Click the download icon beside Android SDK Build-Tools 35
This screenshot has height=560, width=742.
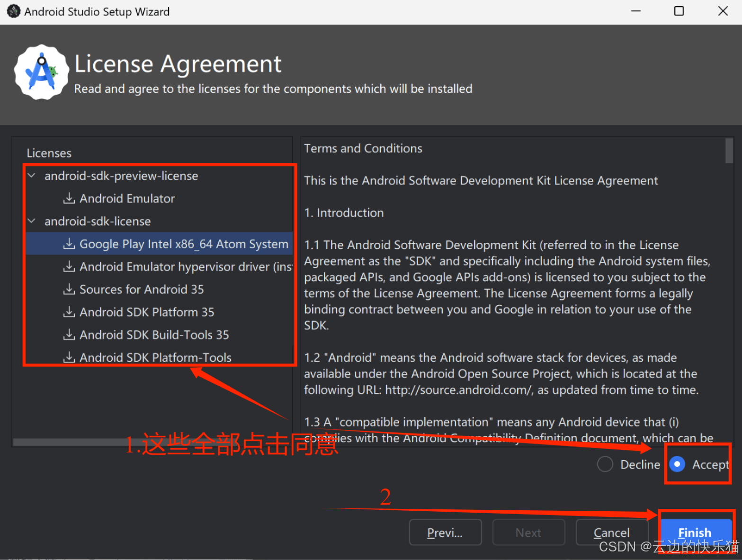pos(69,334)
